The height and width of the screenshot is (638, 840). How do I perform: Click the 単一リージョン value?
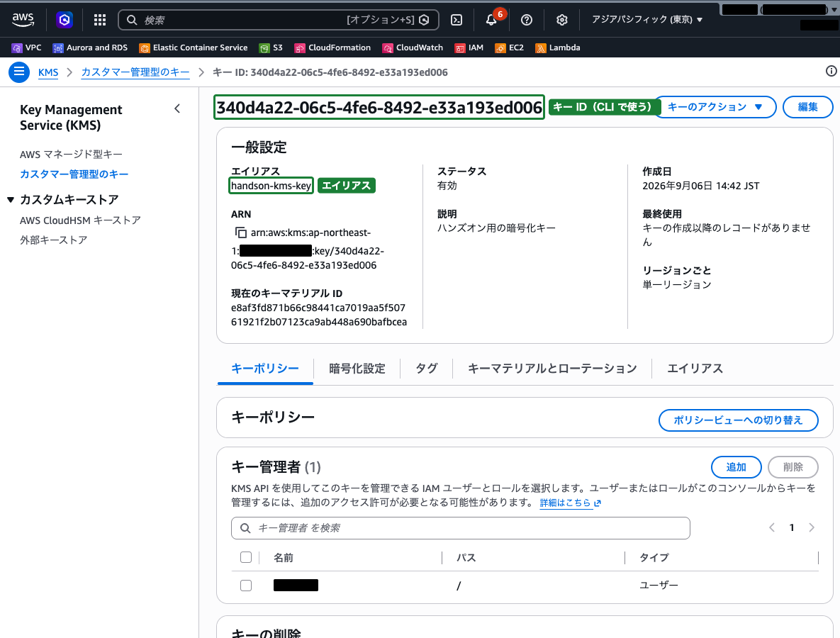pos(677,284)
